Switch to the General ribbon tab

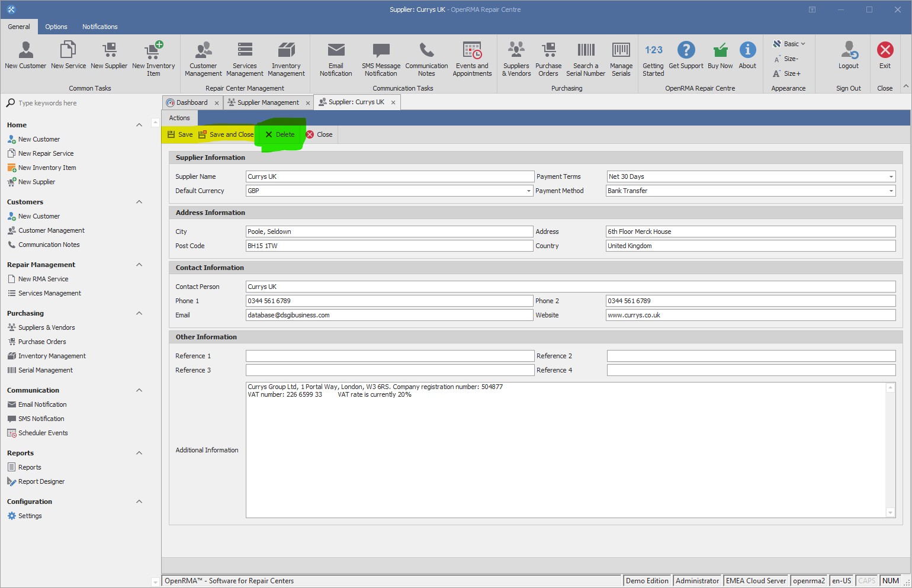19,27
